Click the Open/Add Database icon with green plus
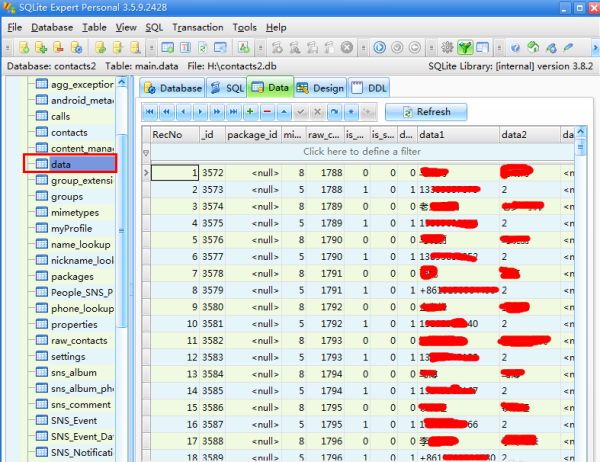The height and width of the screenshot is (462, 600). point(41,47)
